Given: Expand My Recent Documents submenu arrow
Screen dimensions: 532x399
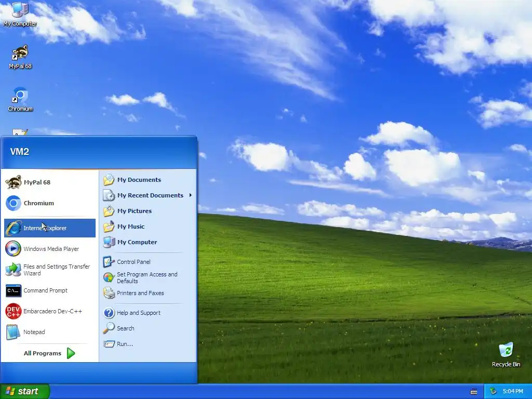Looking at the screenshot, I should point(191,195).
